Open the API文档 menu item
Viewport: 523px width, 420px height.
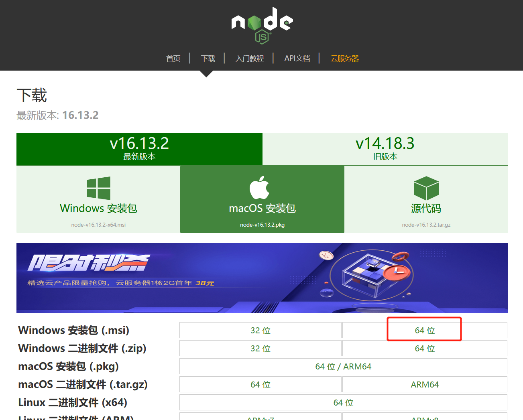(x=297, y=58)
